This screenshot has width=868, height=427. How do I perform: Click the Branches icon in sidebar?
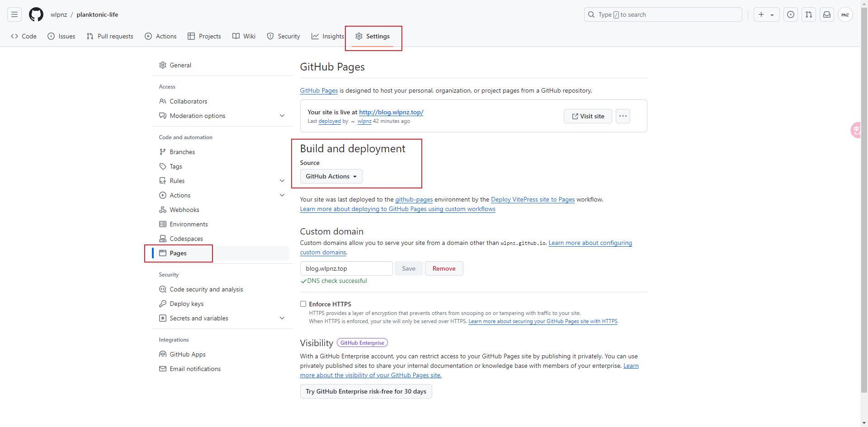[163, 152]
